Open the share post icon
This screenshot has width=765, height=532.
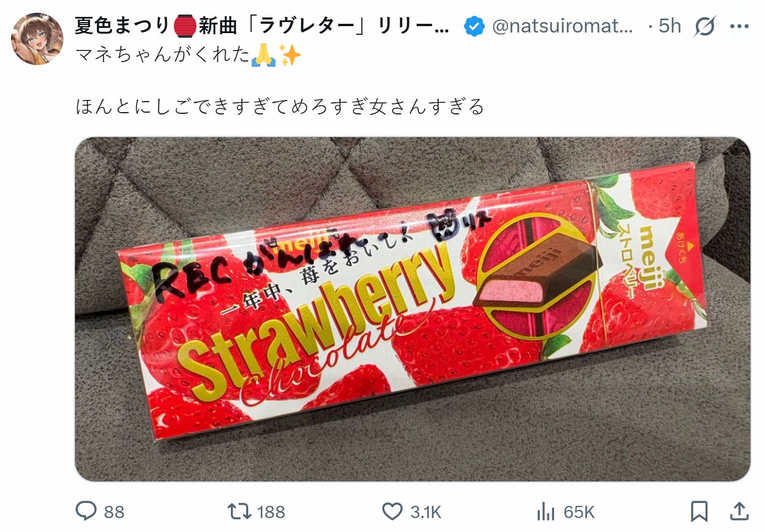coord(739,511)
